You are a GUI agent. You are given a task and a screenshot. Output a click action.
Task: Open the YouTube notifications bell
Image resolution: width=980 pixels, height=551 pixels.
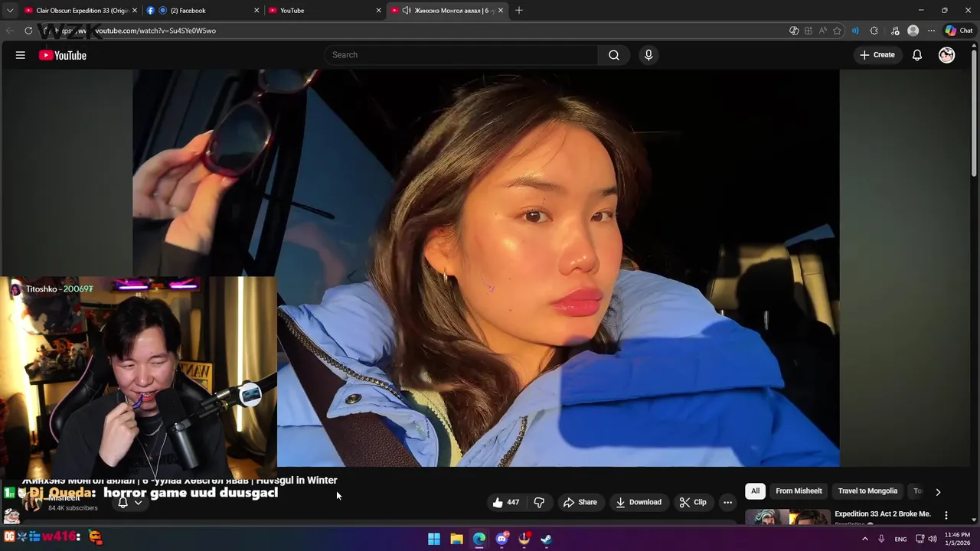[x=916, y=55]
